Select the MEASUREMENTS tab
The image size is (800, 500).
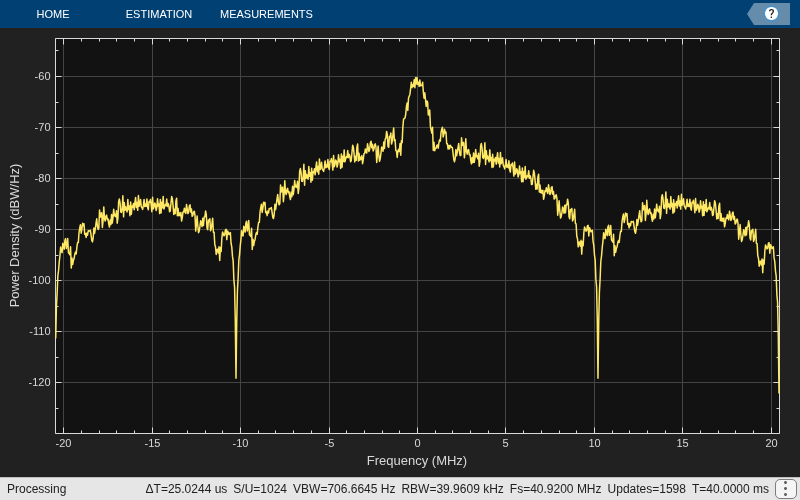tap(266, 14)
